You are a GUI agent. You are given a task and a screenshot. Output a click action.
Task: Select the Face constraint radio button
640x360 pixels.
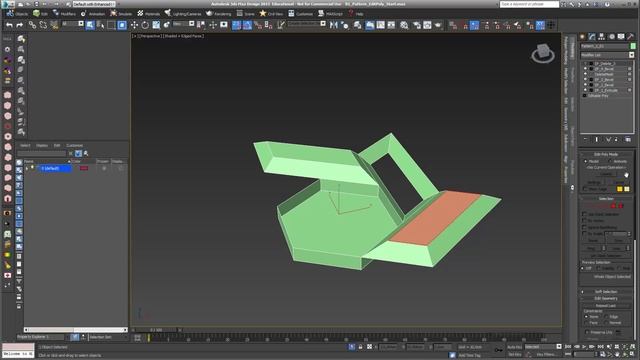(x=586, y=322)
